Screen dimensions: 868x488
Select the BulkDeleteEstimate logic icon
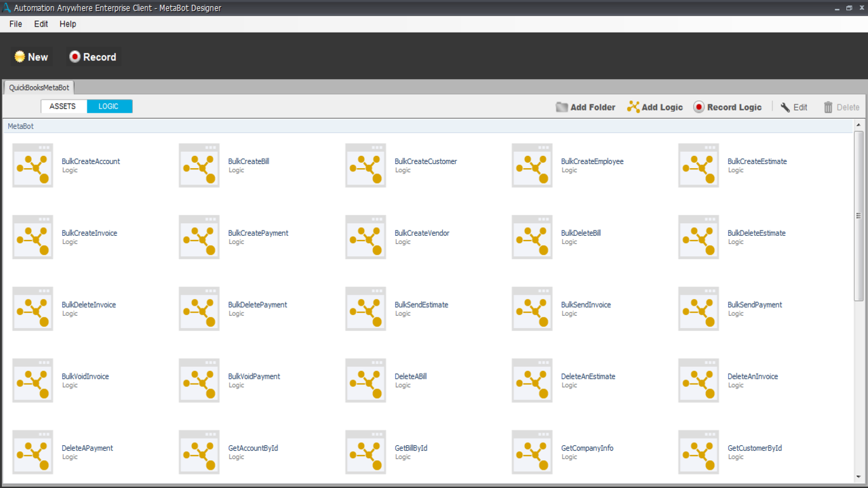[x=698, y=237]
